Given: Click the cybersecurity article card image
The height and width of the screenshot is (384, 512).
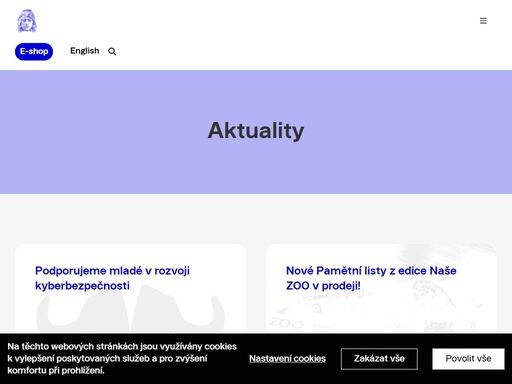Looking at the screenshot, I should (x=130, y=313).
